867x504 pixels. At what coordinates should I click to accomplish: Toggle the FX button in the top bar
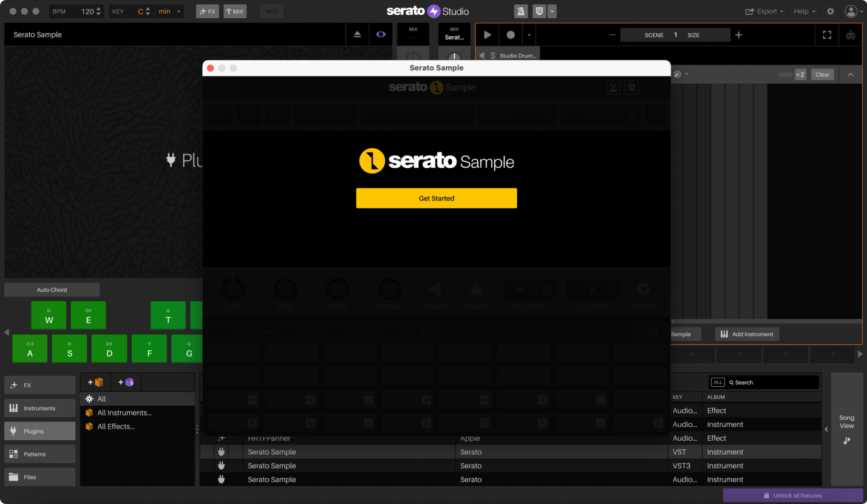point(207,11)
